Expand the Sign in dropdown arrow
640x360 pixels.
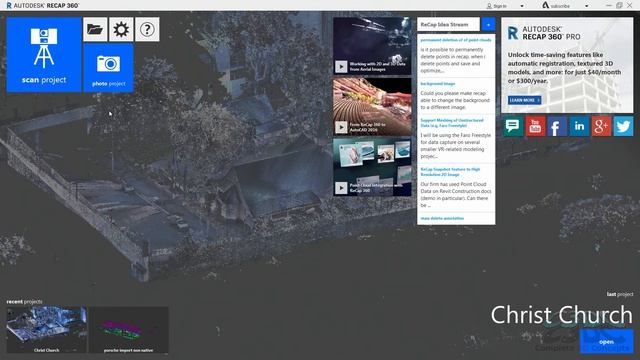pyautogui.click(x=522, y=6)
